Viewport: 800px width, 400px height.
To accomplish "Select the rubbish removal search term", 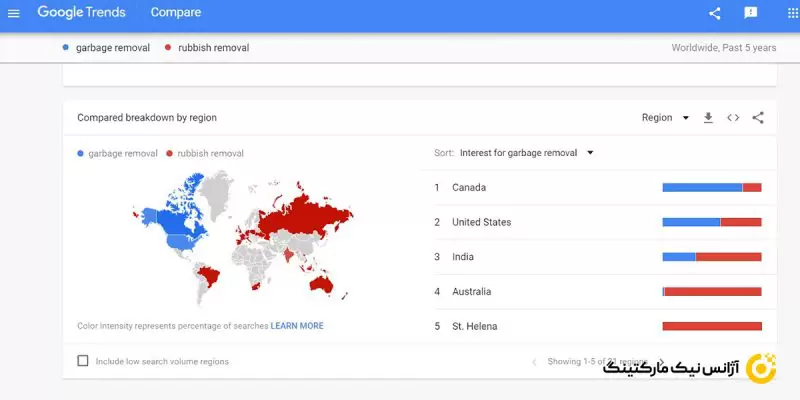I will [x=212, y=47].
